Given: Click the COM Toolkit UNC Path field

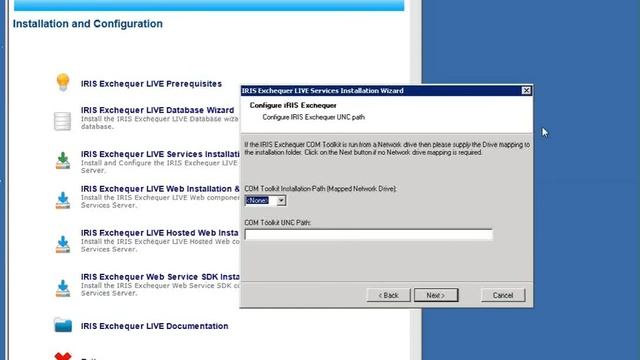Looking at the screenshot, I should (369, 234).
